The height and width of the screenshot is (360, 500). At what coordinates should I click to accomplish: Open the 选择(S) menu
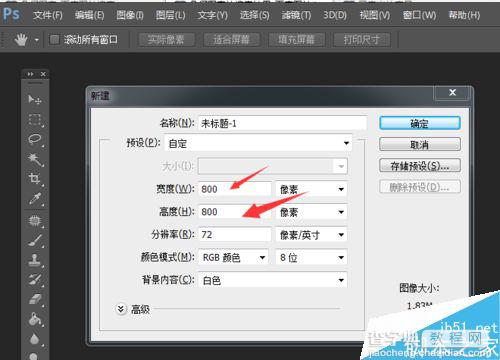pyautogui.click(x=254, y=15)
